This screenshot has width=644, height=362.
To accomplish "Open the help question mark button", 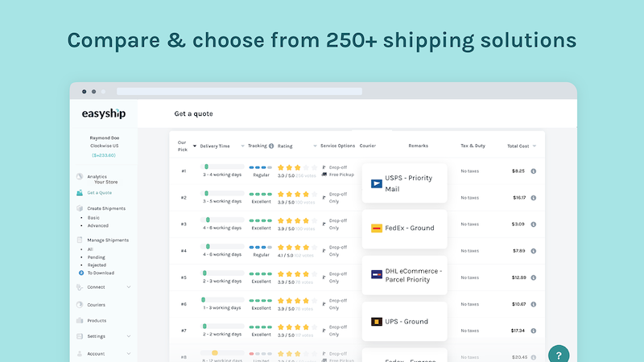I will [559, 354].
